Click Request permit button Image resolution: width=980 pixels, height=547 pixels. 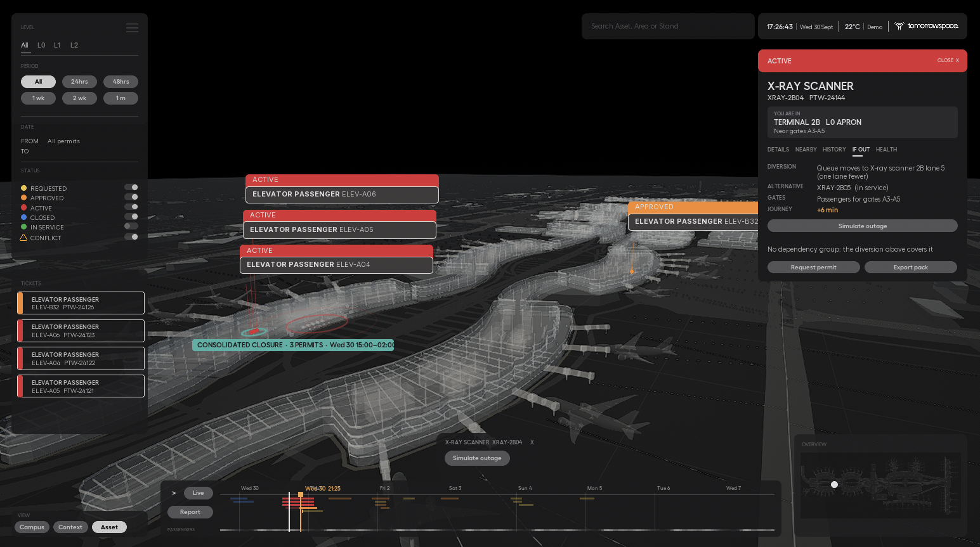point(814,267)
